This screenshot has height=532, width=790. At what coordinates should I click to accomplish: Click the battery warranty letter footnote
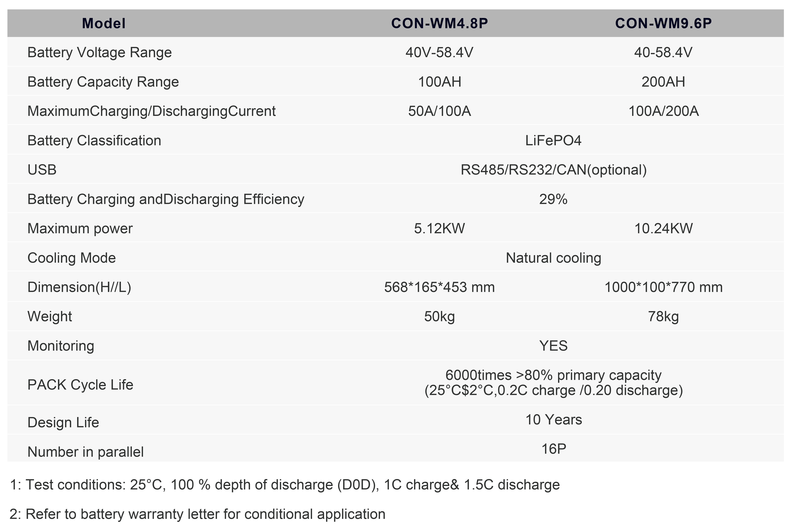coord(197,514)
